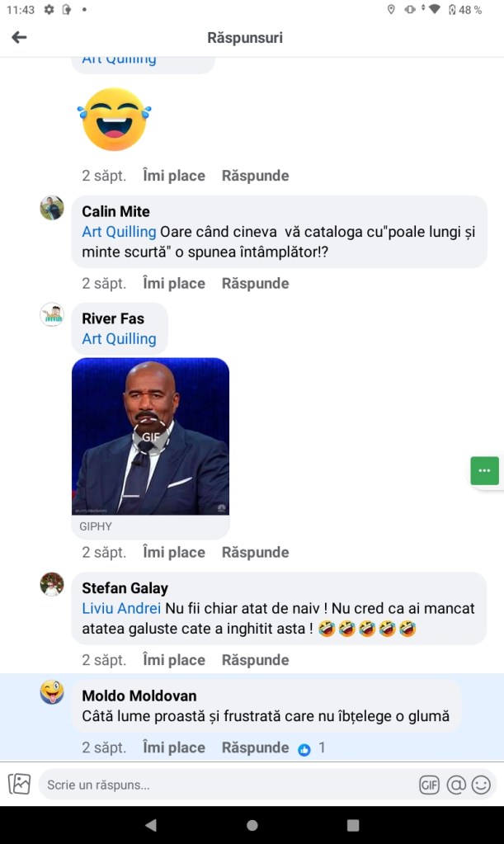Tap the back arrow in header
This screenshot has height=844, width=504.
click(19, 37)
